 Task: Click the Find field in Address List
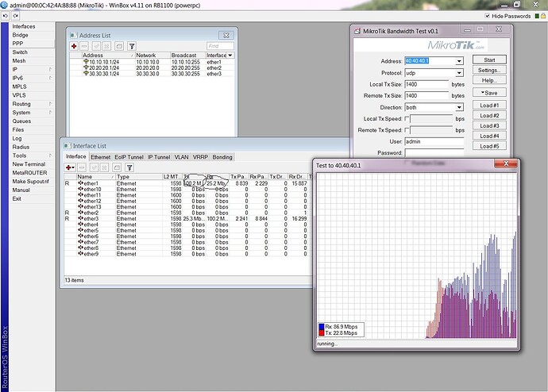pyautogui.click(x=219, y=47)
